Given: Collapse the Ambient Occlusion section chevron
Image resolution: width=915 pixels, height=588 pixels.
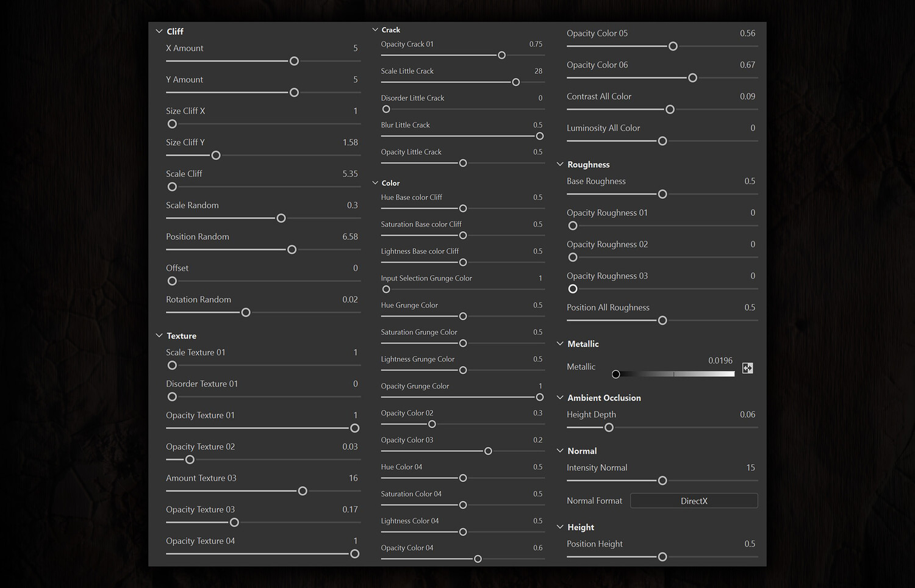Looking at the screenshot, I should [x=560, y=398].
